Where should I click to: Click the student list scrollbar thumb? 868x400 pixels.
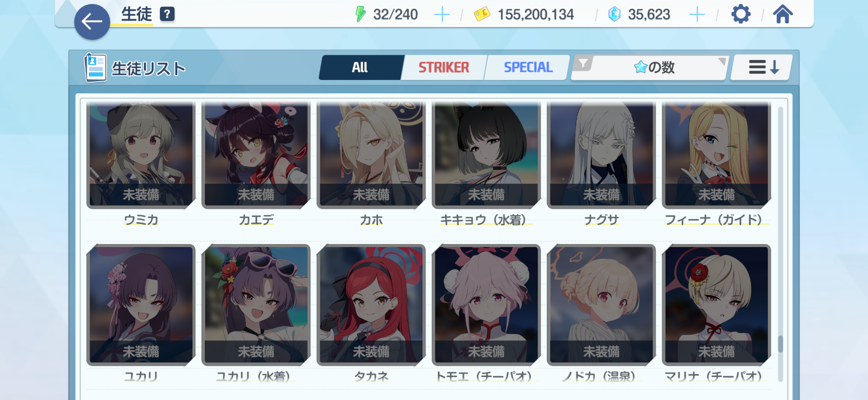click(x=780, y=344)
